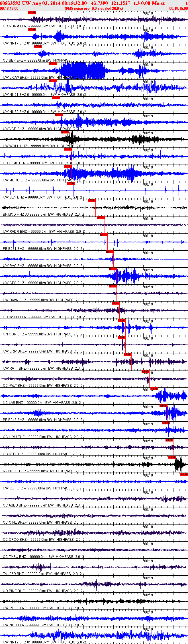Select the CC.TMBU BHZ trace label

pyautogui.click(x=44, y=557)
